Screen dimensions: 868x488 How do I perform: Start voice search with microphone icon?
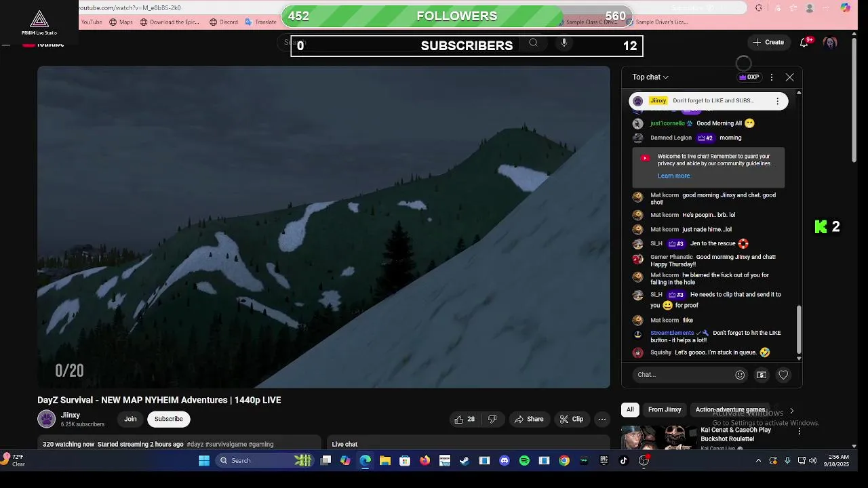(x=564, y=43)
